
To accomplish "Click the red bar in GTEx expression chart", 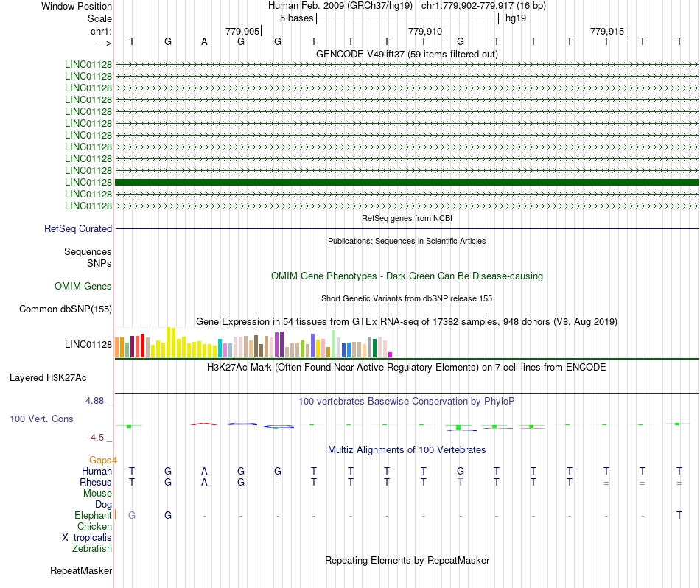I will point(142,346).
